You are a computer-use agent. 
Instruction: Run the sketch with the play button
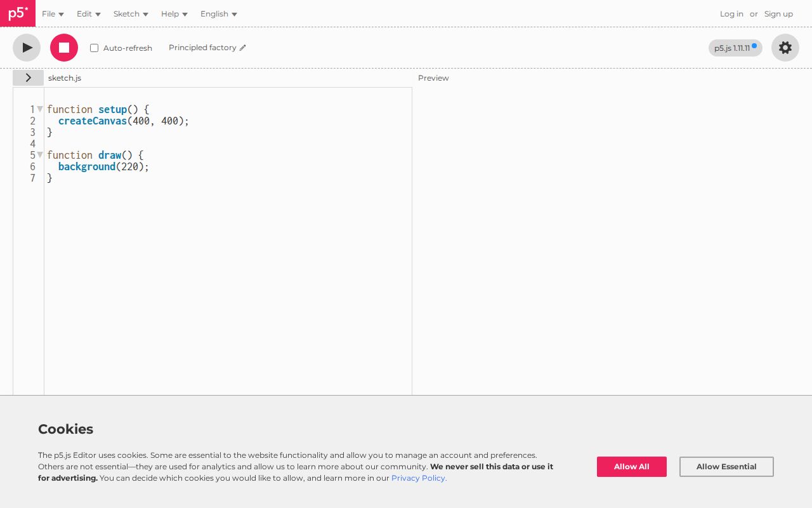(x=27, y=48)
